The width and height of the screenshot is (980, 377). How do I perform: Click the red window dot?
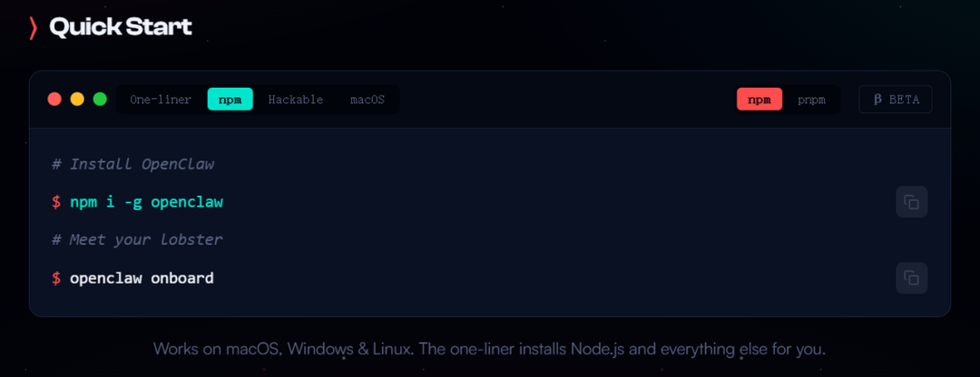tap(54, 100)
